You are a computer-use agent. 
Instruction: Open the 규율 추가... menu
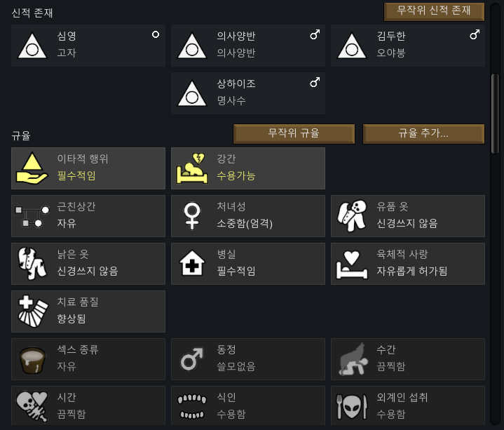(423, 133)
